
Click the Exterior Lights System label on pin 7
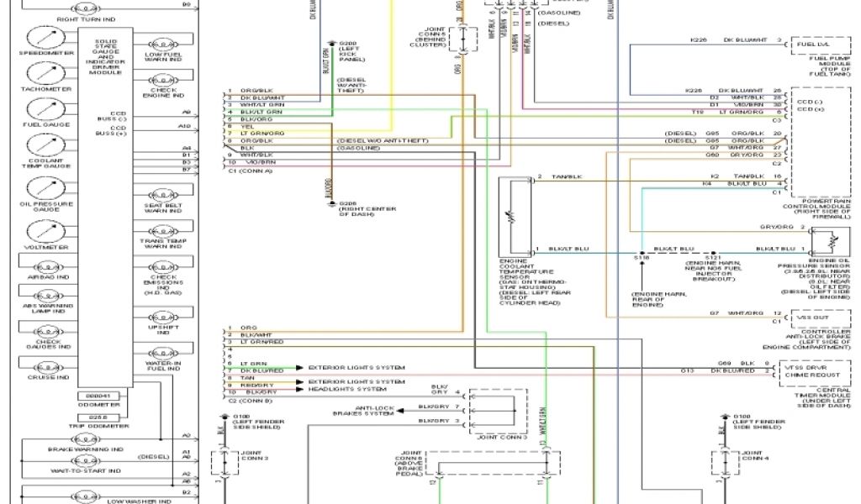click(x=357, y=369)
